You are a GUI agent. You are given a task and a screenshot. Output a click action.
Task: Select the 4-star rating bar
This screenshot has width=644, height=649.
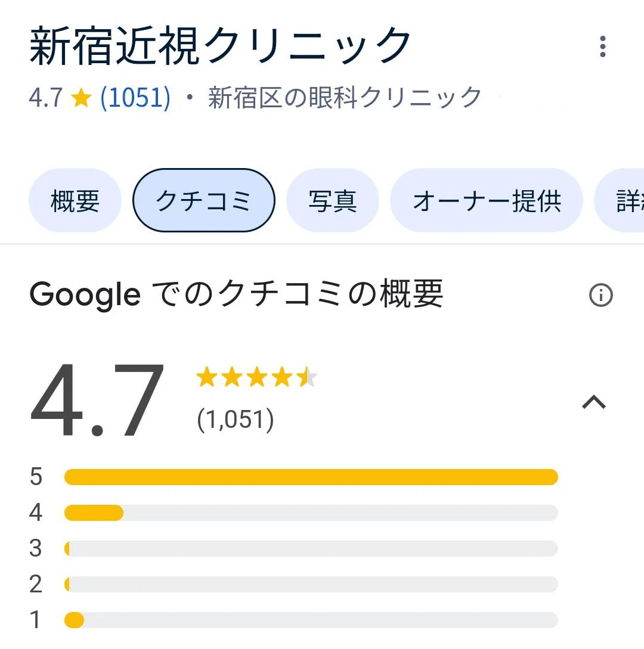click(311, 513)
